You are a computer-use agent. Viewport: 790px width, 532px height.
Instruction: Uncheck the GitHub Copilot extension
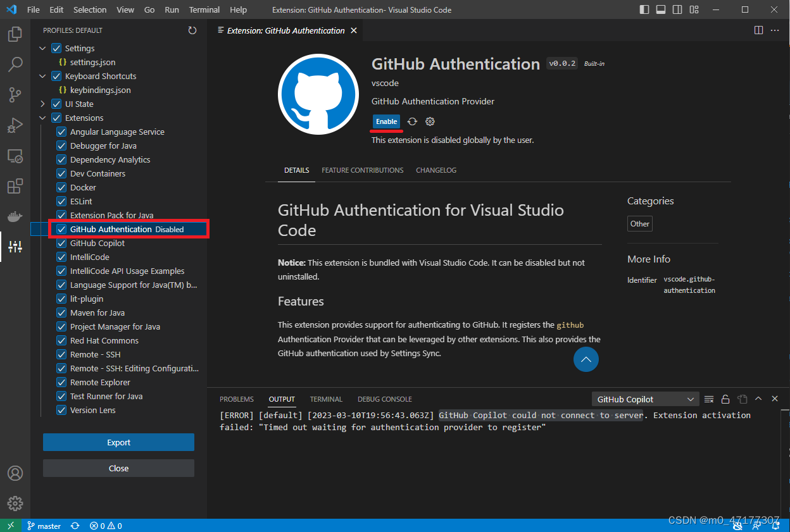tap(61, 243)
